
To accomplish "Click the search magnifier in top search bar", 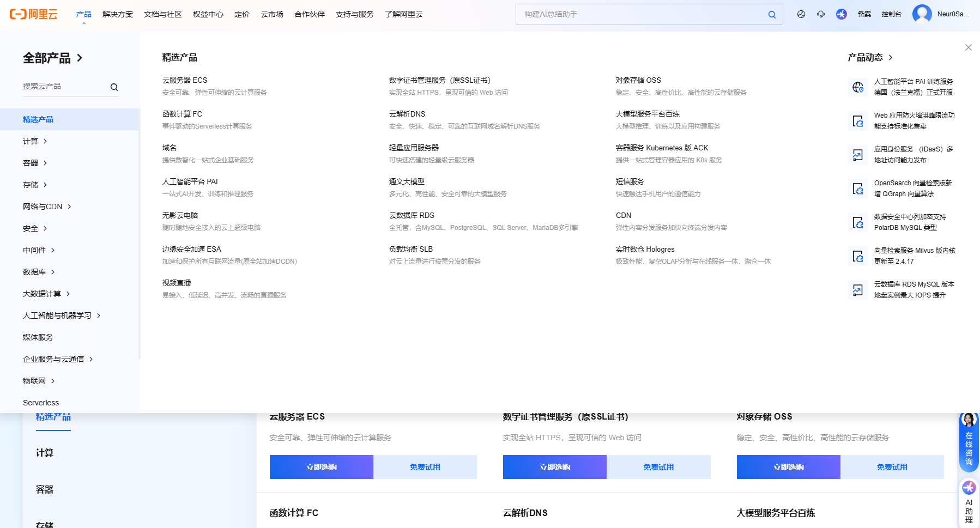I will coord(772,15).
